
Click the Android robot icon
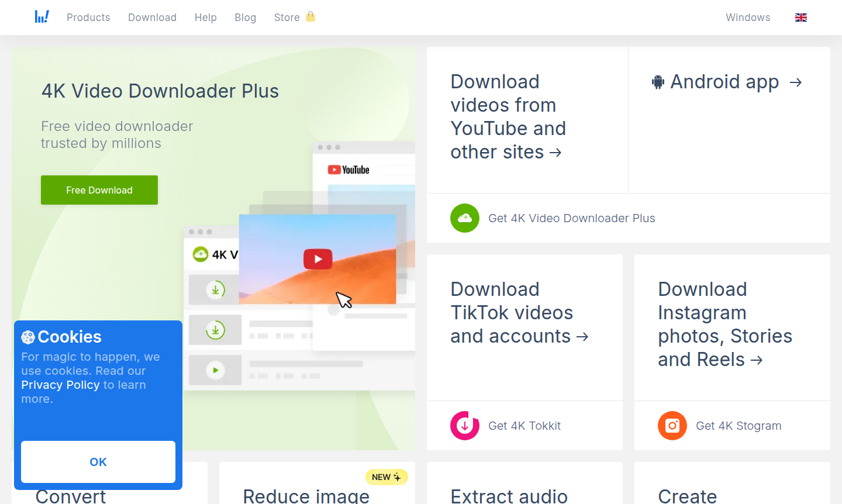pos(658,82)
